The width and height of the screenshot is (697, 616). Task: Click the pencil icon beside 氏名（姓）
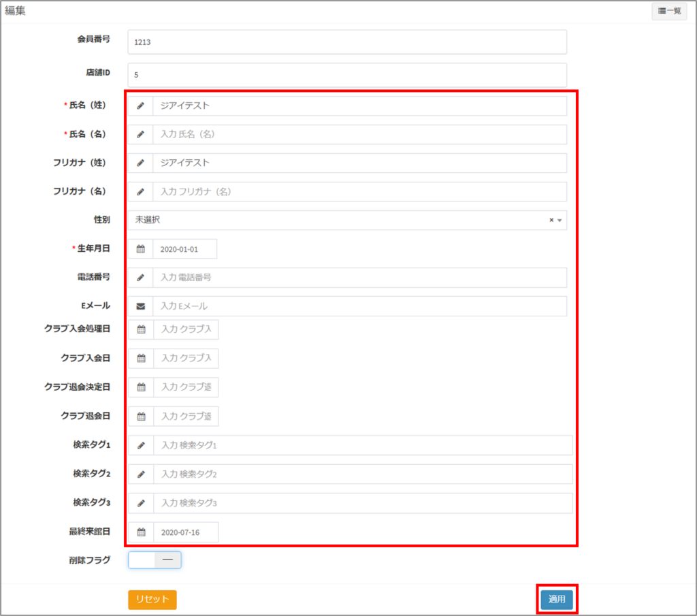click(140, 106)
